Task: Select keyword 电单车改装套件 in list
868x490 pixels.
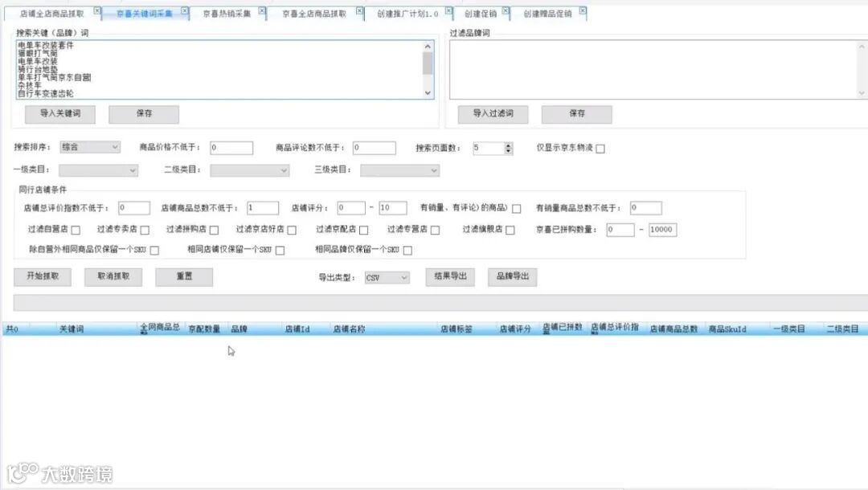Action: tap(45, 45)
